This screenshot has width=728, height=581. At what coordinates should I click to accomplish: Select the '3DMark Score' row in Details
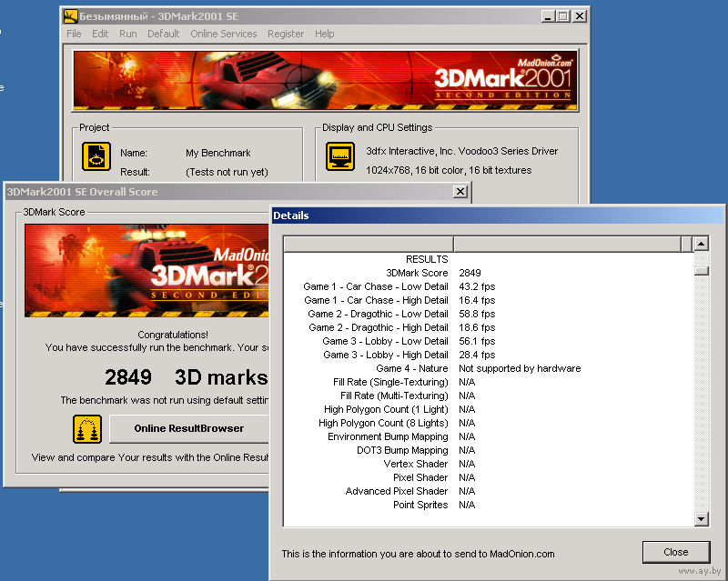click(489, 273)
